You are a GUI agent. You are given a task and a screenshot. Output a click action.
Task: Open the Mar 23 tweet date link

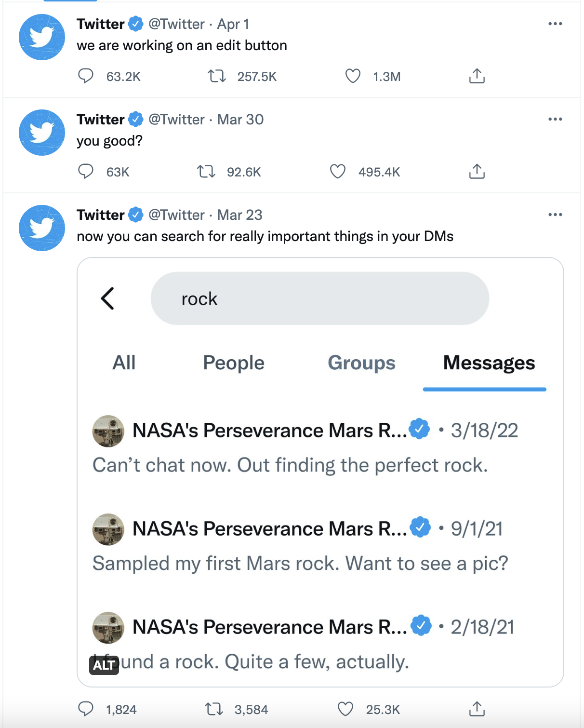click(240, 215)
